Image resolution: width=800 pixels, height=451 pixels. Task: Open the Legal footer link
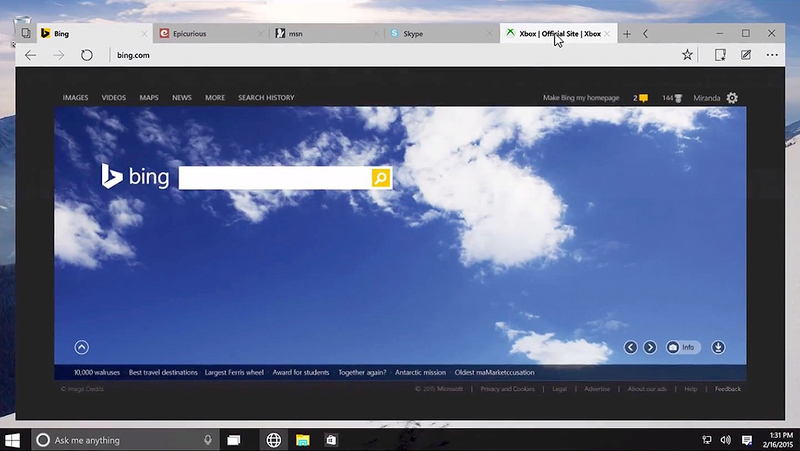pyautogui.click(x=559, y=389)
